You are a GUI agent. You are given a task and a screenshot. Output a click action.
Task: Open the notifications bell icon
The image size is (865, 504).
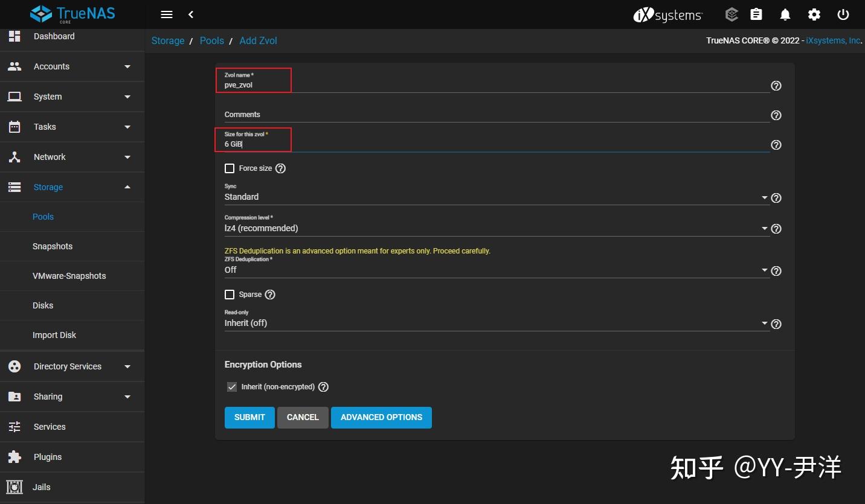(x=785, y=14)
